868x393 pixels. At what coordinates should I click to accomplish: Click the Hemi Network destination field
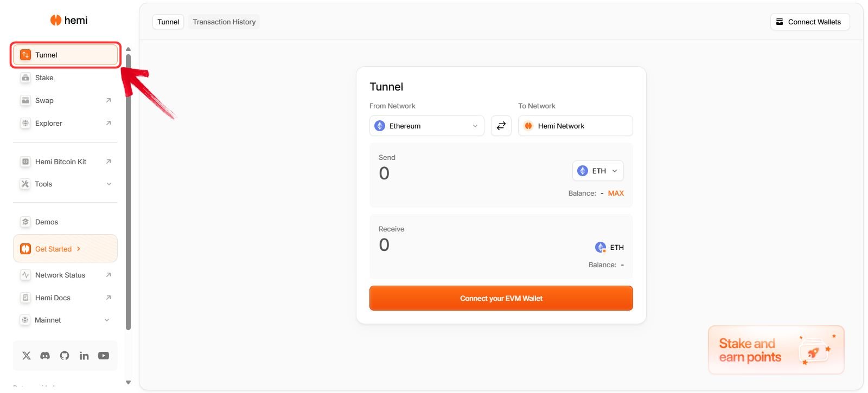(576, 126)
